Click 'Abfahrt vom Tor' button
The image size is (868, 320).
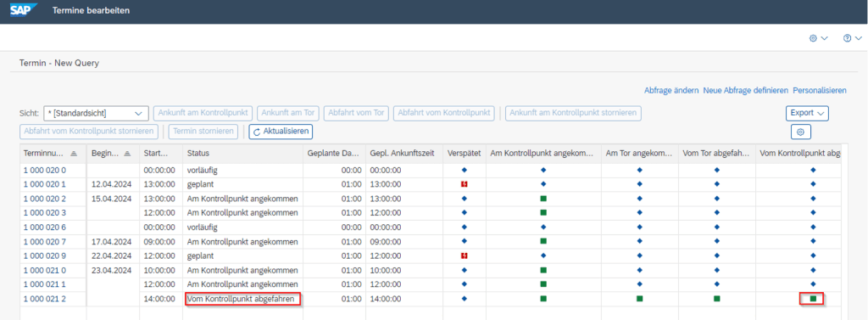(x=357, y=113)
